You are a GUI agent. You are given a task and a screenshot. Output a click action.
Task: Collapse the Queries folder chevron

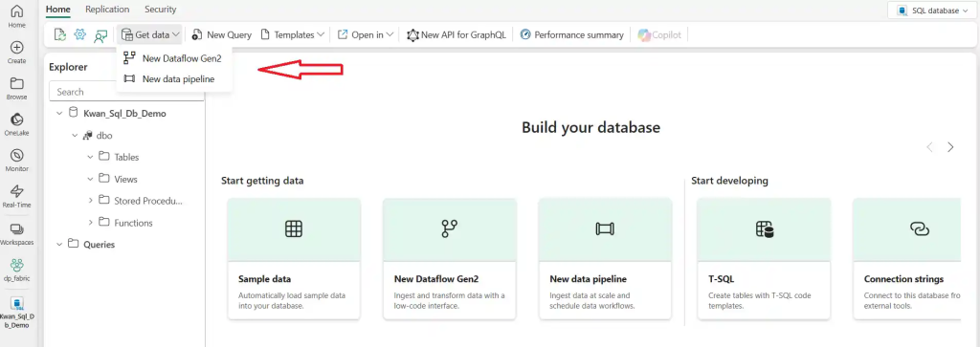[x=59, y=244]
